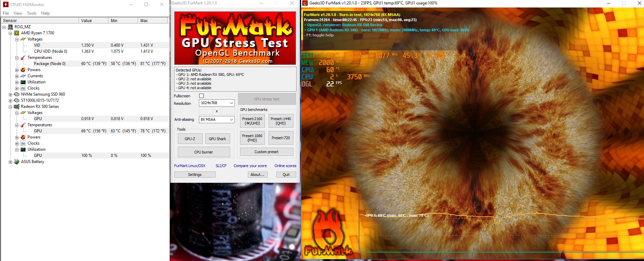Run the Preset:720 benchmark

coord(281,138)
